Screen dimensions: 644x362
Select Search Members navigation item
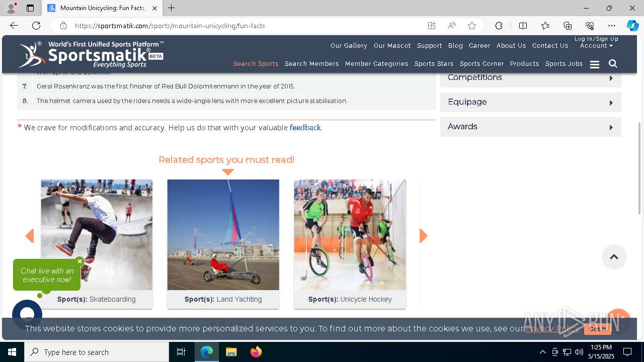[x=311, y=64]
